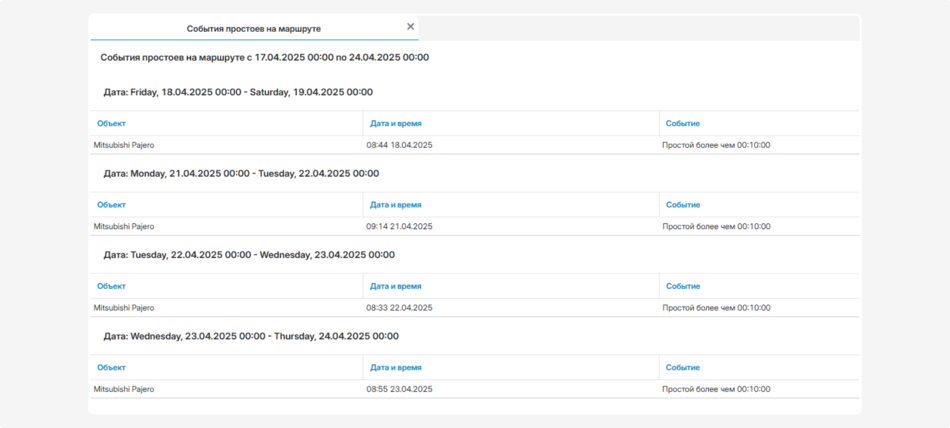This screenshot has height=428, width=950.
Task: Click Событие header in the Friday 18.04.2025 table
Action: point(683,124)
